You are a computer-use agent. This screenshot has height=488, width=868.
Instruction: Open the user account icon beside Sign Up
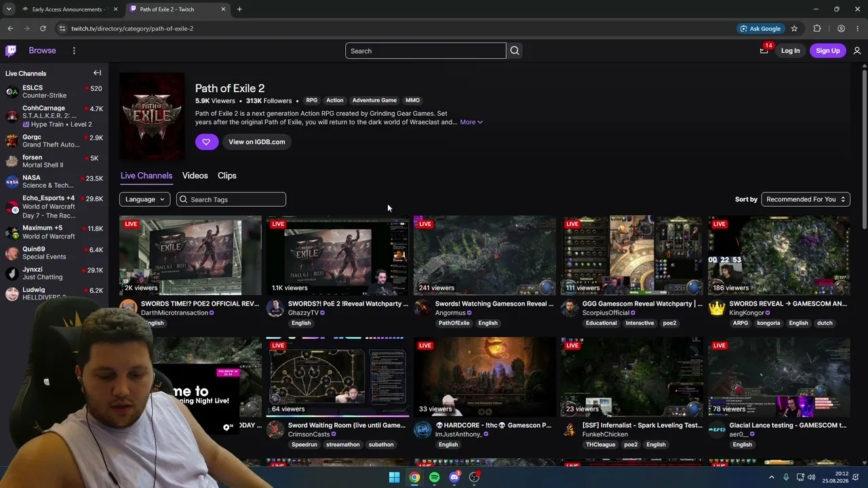857,51
